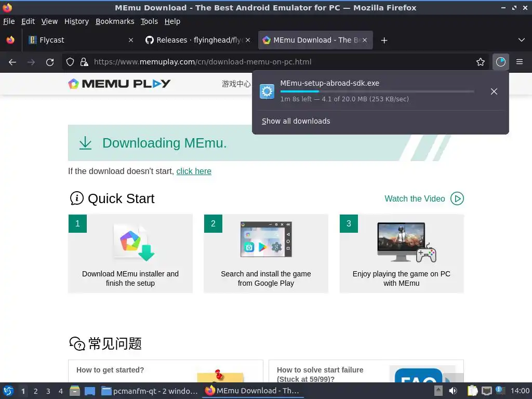The height and width of the screenshot is (399, 532).
Task: Click the forward navigation arrow
Action: pos(31,62)
